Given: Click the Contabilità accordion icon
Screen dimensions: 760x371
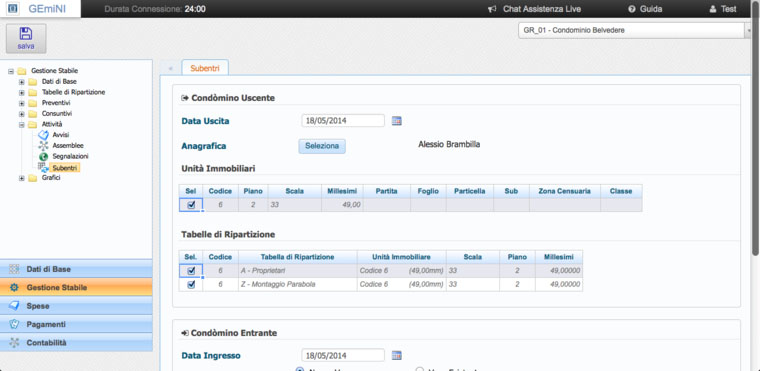Looking at the screenshot, I should coord(14,343).
